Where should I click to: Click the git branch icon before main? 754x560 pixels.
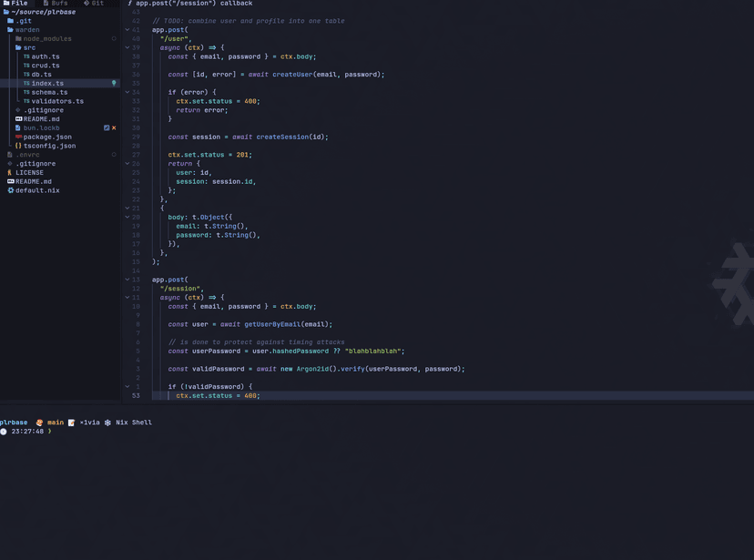click(39, 423)
